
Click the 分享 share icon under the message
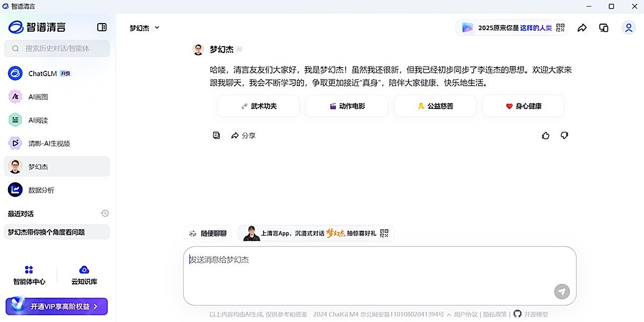243,135
